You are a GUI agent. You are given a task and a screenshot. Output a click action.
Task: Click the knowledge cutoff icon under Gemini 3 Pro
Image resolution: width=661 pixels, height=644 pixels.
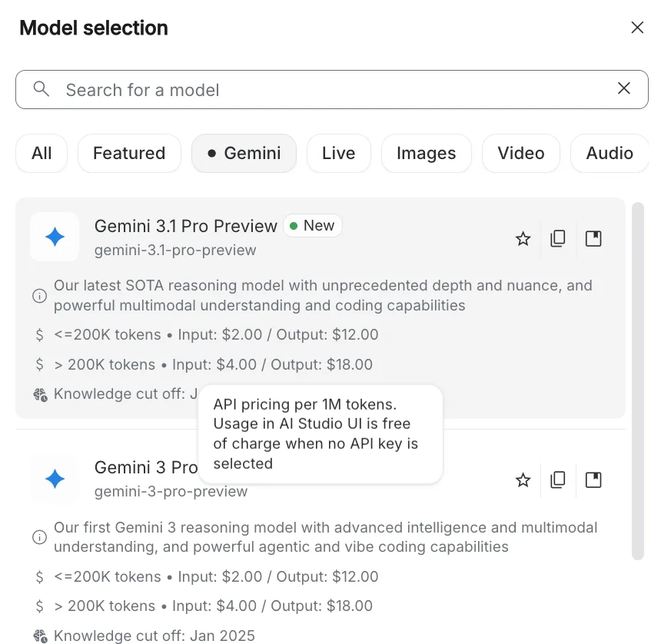coord(39,636)
